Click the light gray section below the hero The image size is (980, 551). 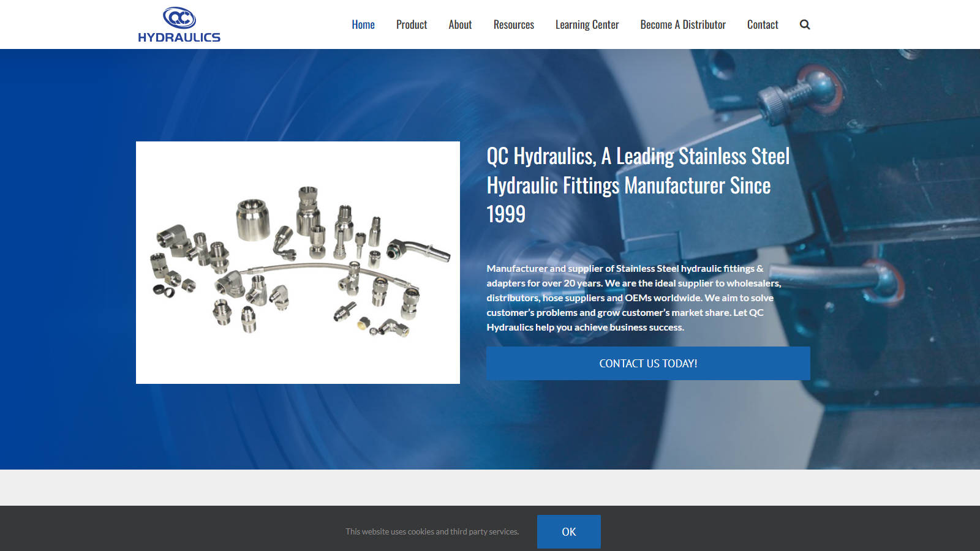(490, 487)
